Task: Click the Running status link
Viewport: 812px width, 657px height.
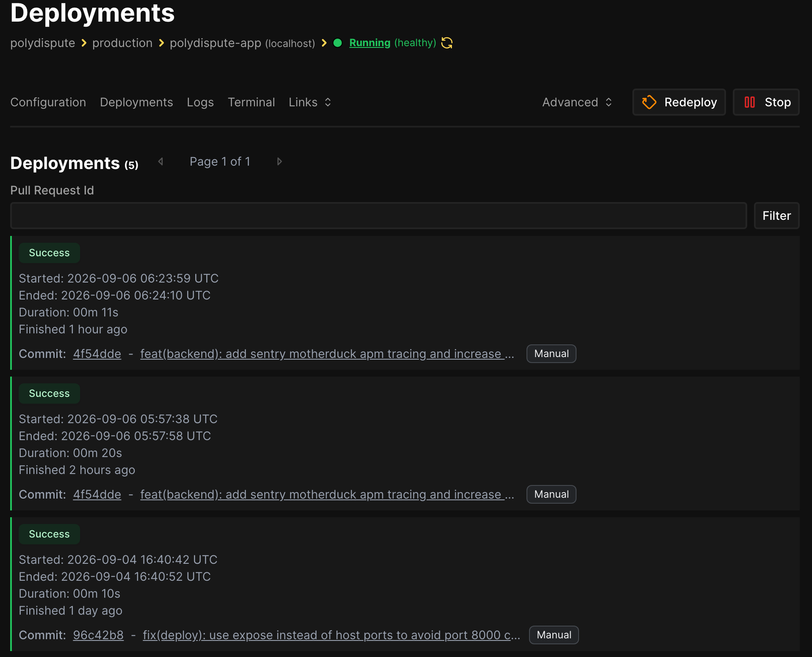Action: click(x=370, y=43)
